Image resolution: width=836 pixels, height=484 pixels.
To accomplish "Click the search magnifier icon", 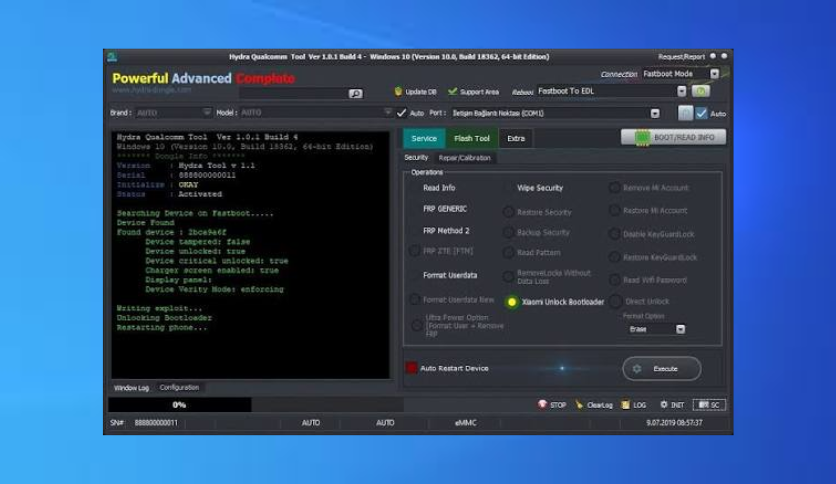I will (x=355, y=93).
